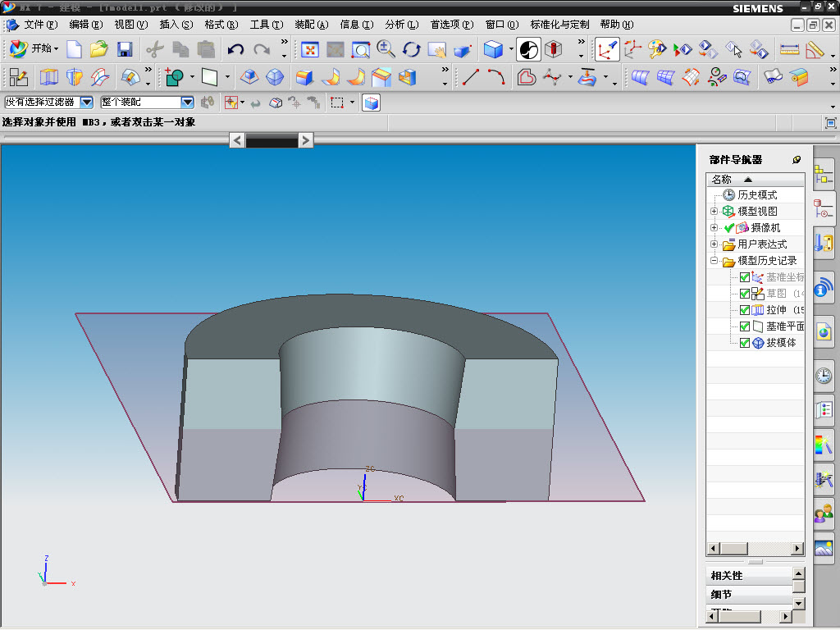Image resolution: width=840 pixels, height=630 pixels.
Task: Open the History clock sidebar tab
Action: click(824, 376)
